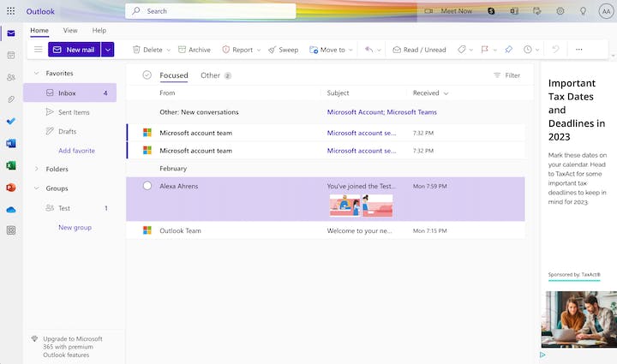Open the Received sort order dropdown

446,93
